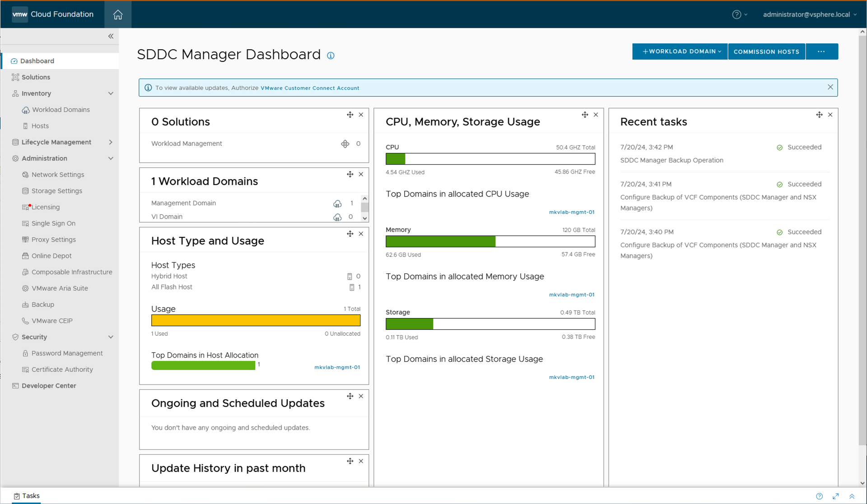The height and width of the screenshot is (504, 867).
Task: Open the Certificate Authority settings icon
Action: pos(25,370)
